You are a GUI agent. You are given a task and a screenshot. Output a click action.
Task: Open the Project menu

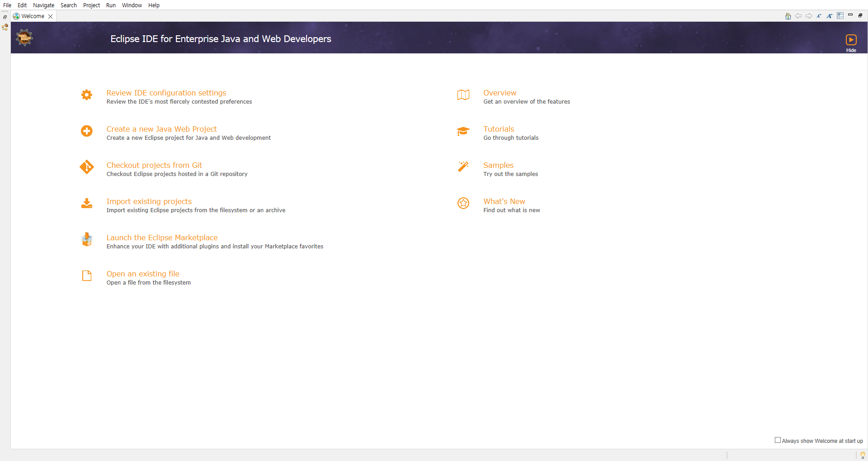click(x=92, y=5)
